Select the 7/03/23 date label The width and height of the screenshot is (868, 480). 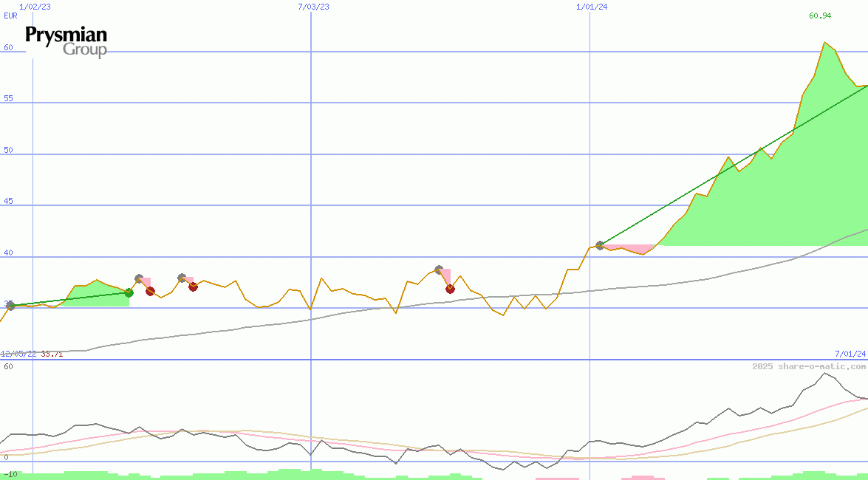[313, 7]
